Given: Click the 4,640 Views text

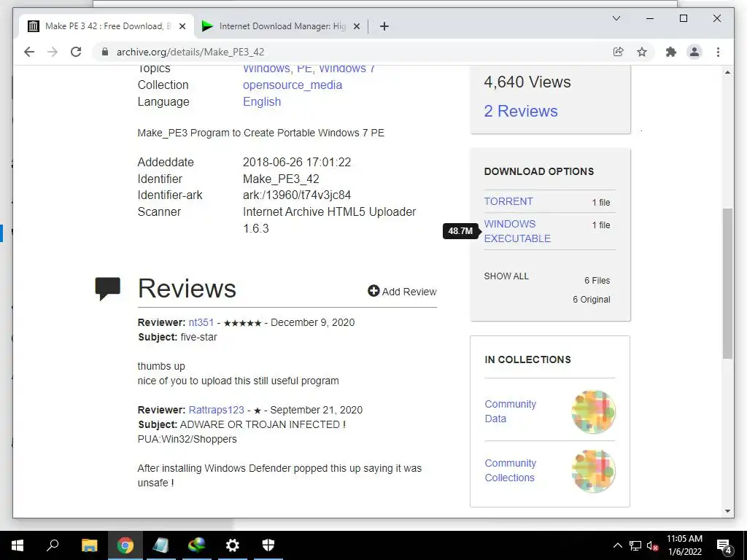Looking at the screenshot, I should [x=527, y=82].
